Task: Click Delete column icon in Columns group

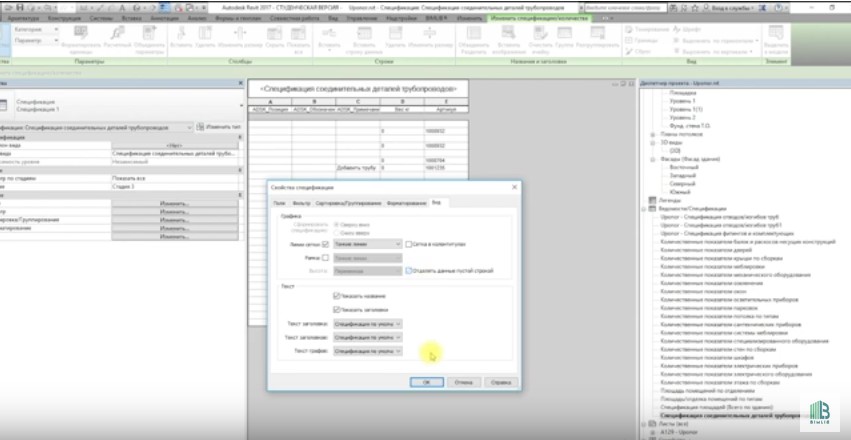Action: click(205, 34)
